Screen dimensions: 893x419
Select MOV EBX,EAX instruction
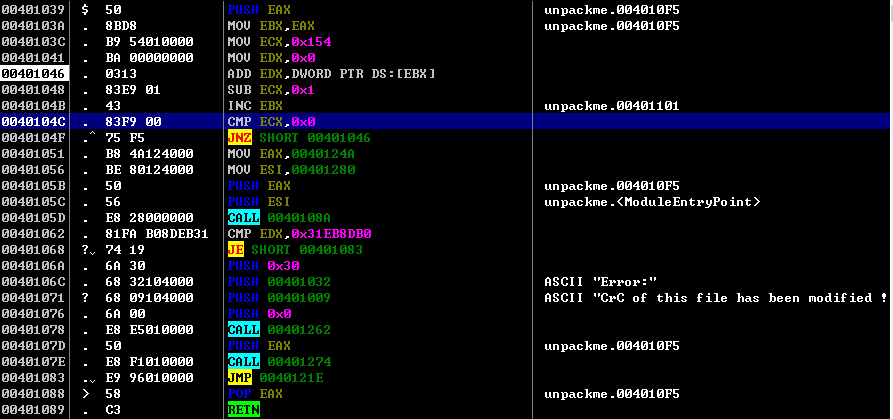click(x=271, y=26)
